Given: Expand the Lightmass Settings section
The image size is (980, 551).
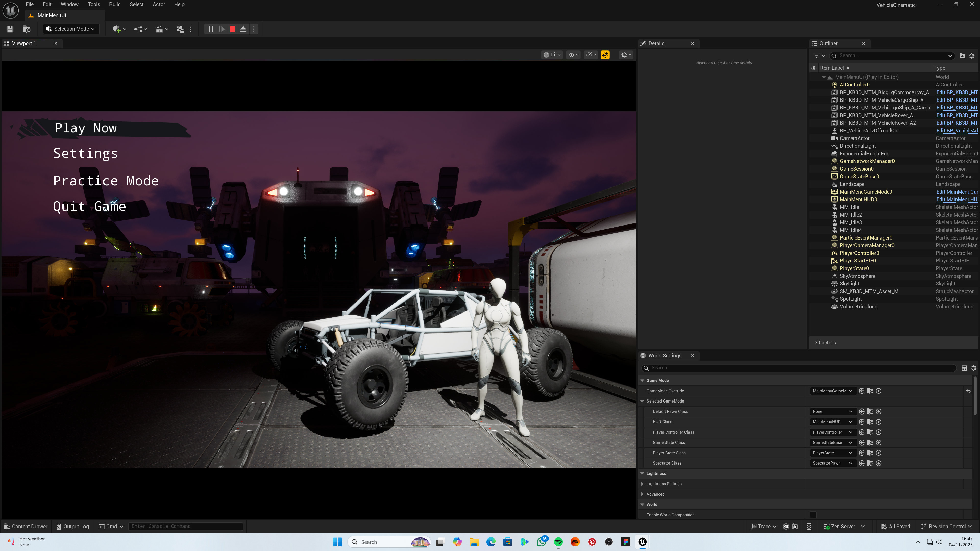Looking at the screenshot, I should coord(642,484).
